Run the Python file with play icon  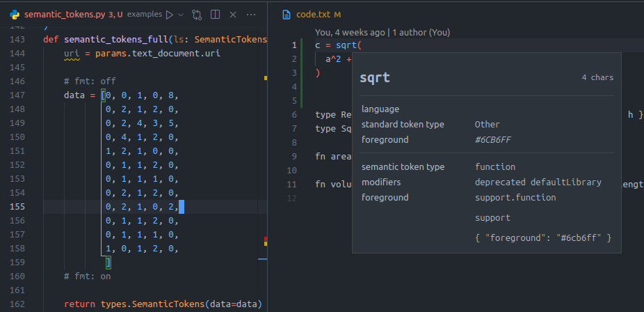click(169, 15)
